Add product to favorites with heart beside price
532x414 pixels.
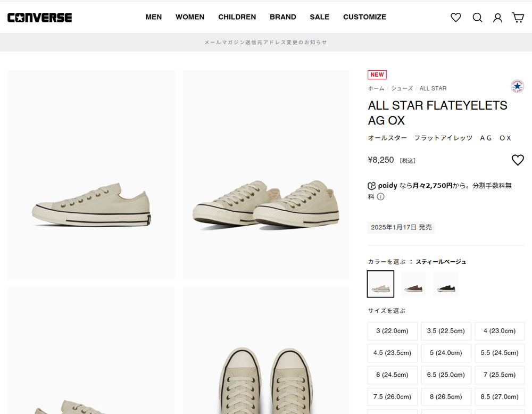coord(518,160)
